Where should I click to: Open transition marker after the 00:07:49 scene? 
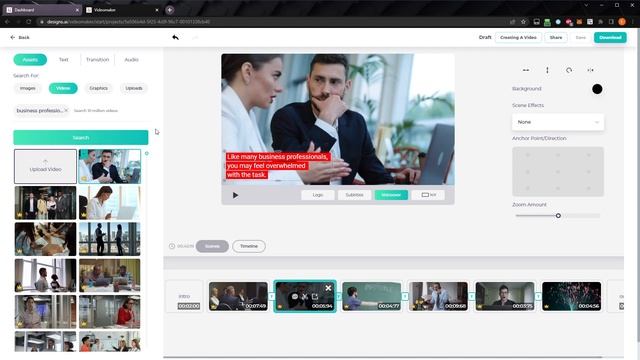tap(271, 296)
